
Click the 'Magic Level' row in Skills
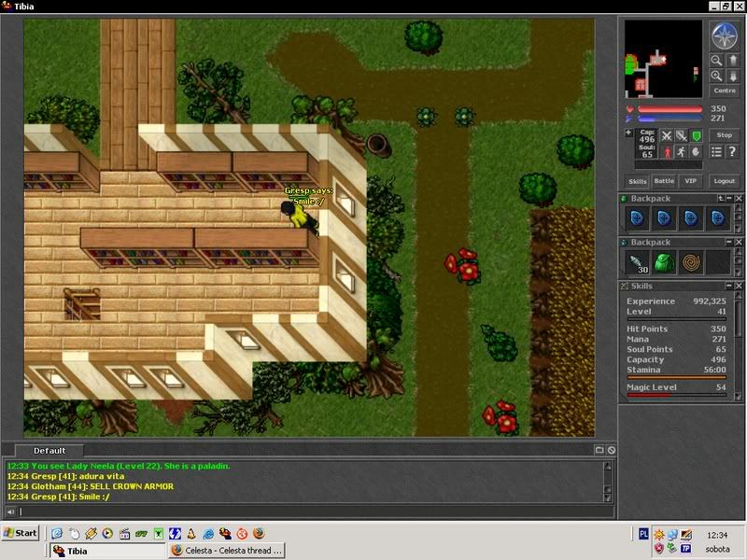(676, 387)
